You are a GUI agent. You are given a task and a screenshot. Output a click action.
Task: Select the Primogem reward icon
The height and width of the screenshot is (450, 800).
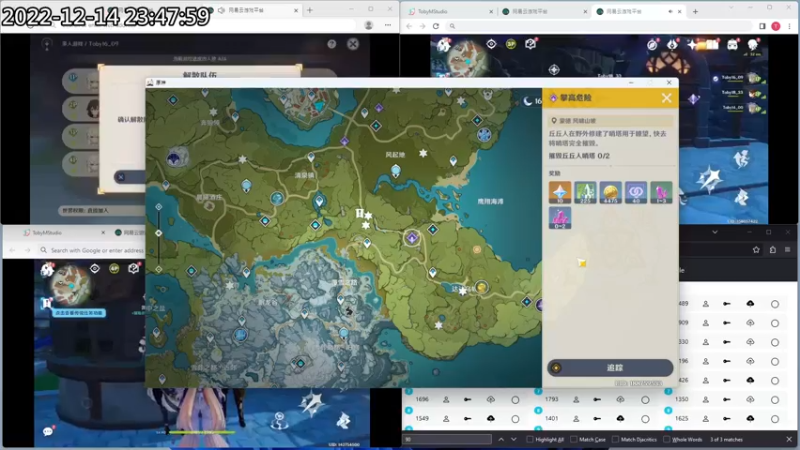[x=560, y=192]
